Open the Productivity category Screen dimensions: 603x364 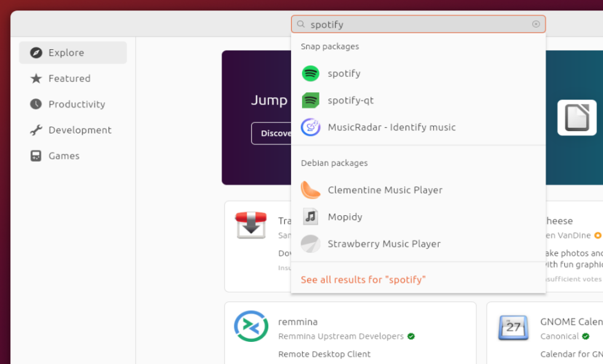pos(36,104)
